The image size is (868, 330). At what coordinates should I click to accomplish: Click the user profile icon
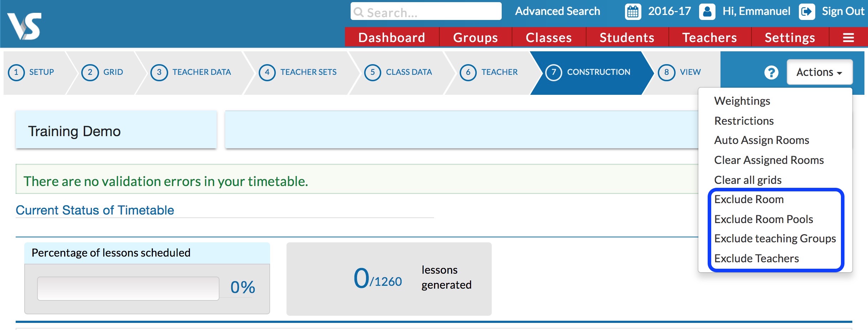pyautogui.click(x=707, y=11)
